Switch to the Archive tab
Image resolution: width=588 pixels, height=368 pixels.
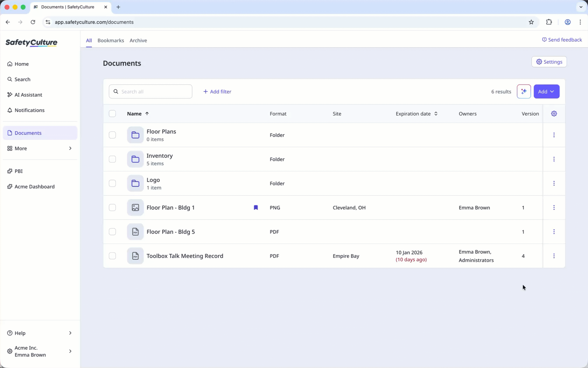click(x=138, y=41)
